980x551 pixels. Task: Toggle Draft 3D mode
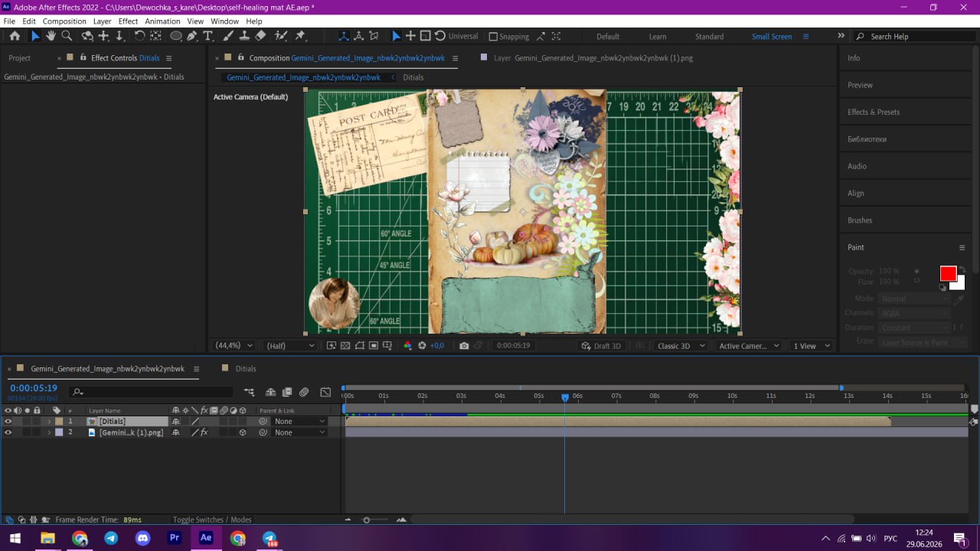(x=601, y=346)
